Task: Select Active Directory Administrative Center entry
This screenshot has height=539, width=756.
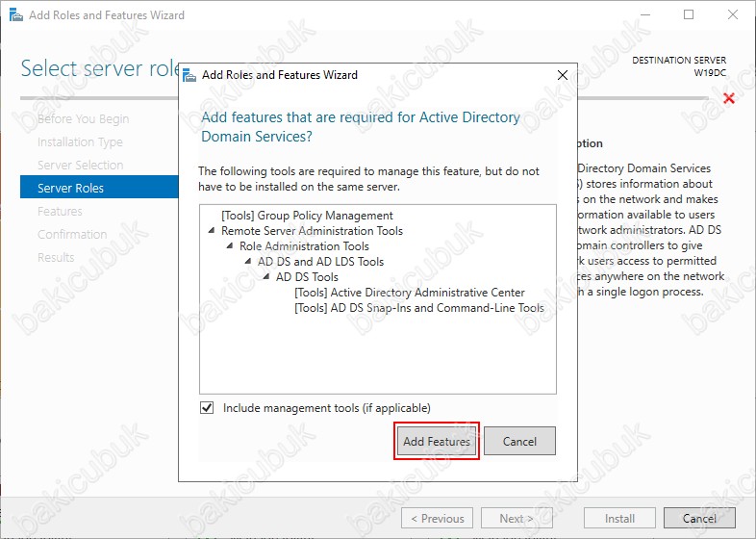Action: (410, 293)
